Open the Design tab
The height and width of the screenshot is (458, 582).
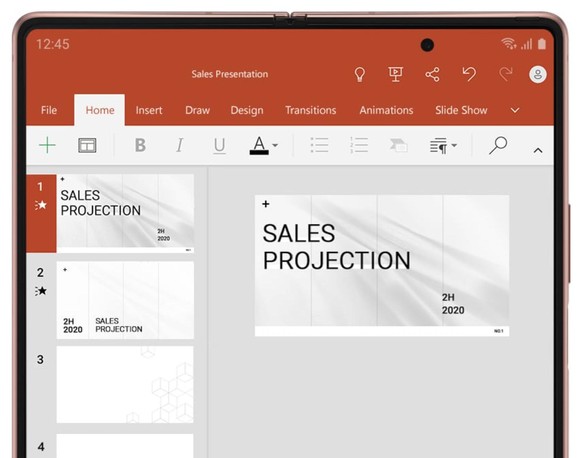(247, 111)
